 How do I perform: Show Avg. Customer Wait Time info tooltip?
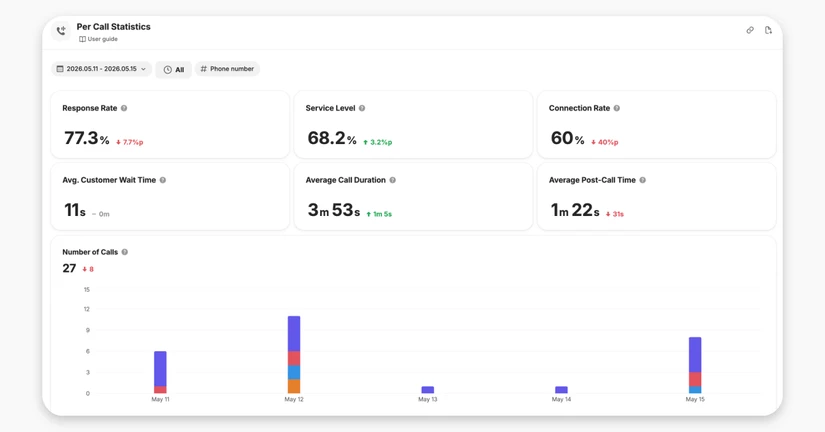pos(163,180)
